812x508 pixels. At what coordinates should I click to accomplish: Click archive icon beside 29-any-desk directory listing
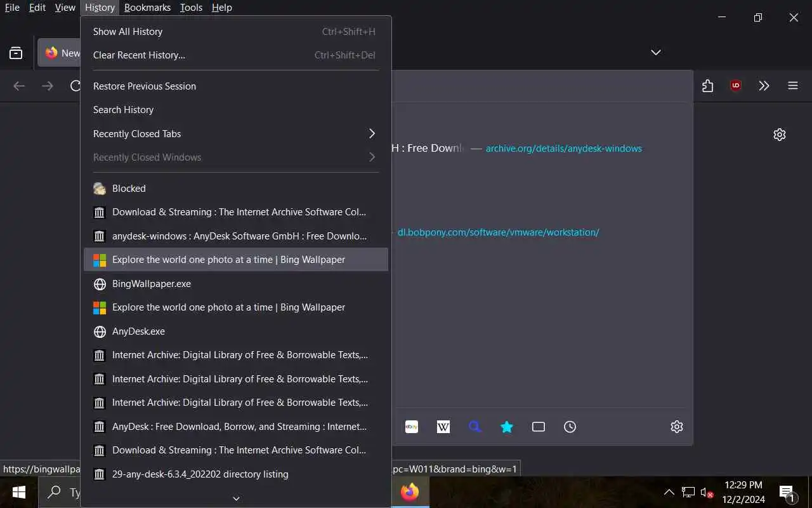coord(100,474)
